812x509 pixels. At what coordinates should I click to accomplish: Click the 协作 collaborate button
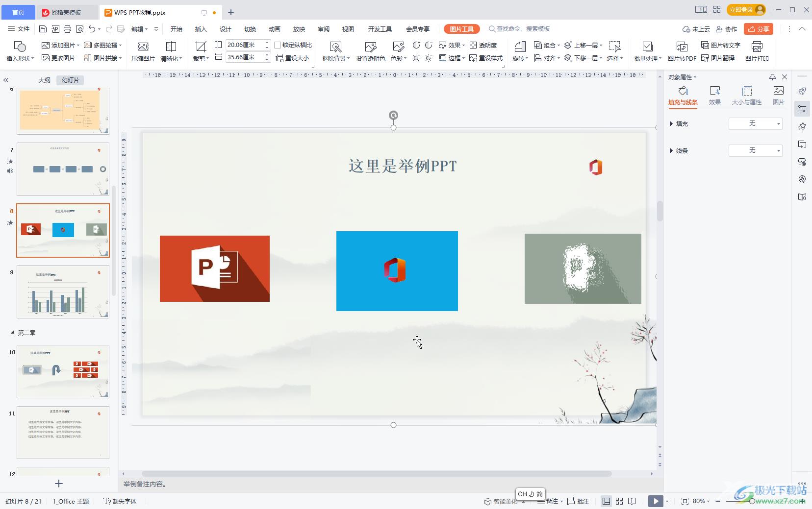click(727, 29)
